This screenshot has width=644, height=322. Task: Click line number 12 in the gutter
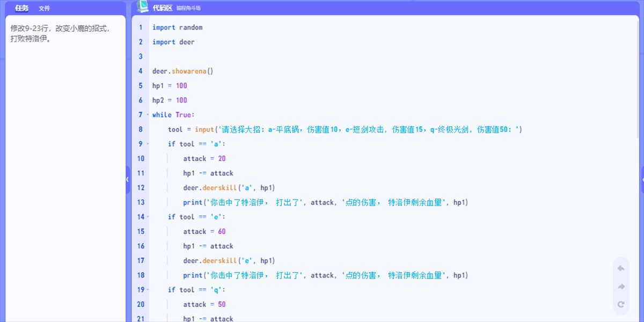[x=141, y=187]
